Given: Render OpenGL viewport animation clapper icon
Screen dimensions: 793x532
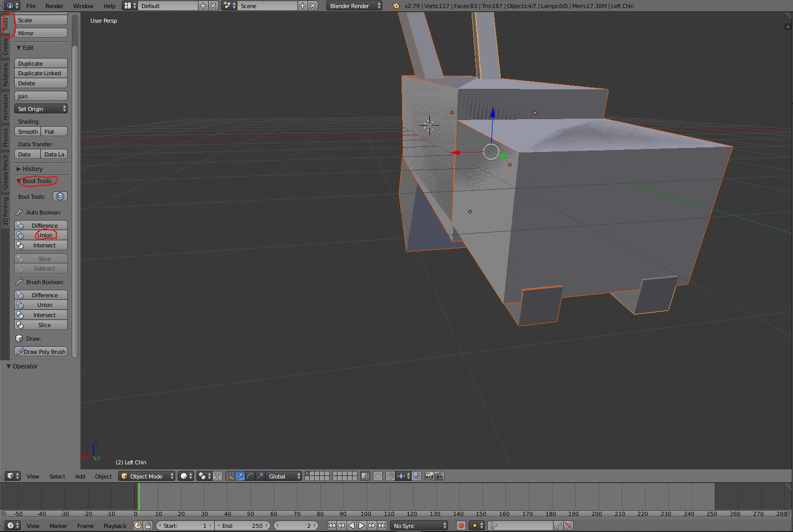Looking at the screenshot, I should pos(439,476).
